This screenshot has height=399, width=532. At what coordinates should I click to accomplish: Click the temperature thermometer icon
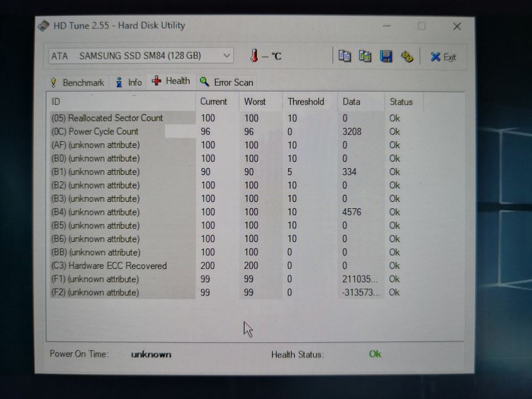(x=254, y=56)
